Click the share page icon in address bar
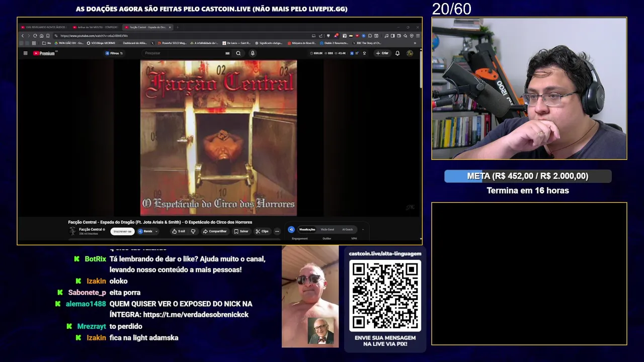Image resolution: width=644 pixels, height=362 pixels. click(320, 36)
